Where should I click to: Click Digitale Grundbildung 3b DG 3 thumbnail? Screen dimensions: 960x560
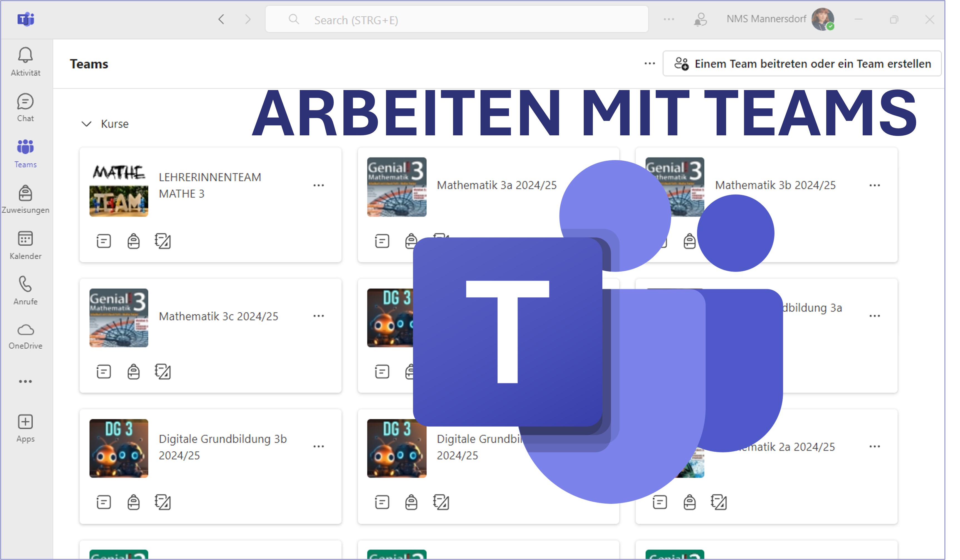coord(119,449)
